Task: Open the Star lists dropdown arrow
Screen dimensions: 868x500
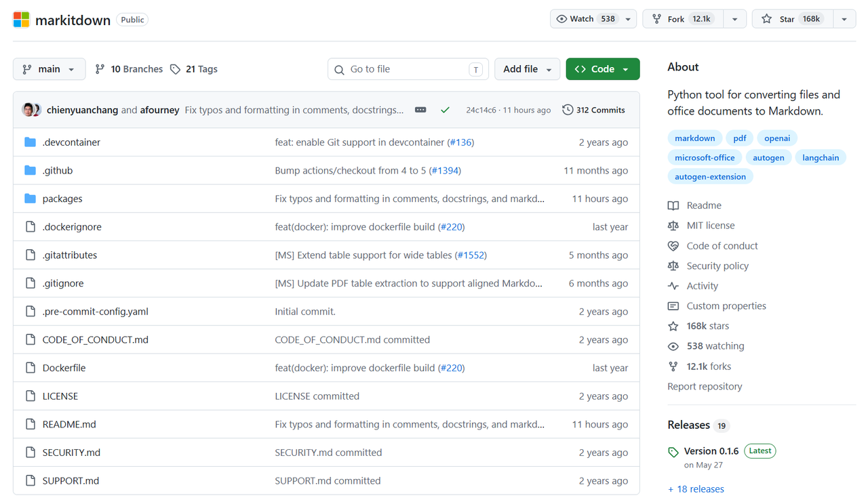Action: click(x=844, y=19)
